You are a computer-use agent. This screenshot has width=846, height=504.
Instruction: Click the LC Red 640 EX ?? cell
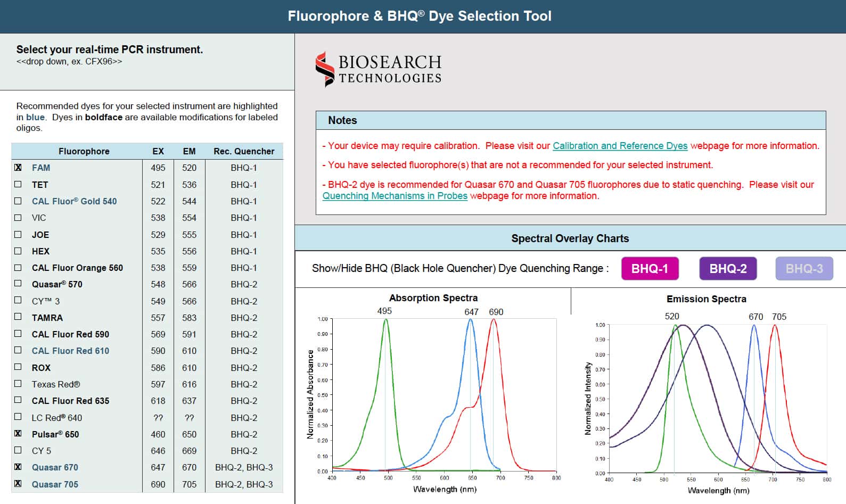(x=158, y=418)
